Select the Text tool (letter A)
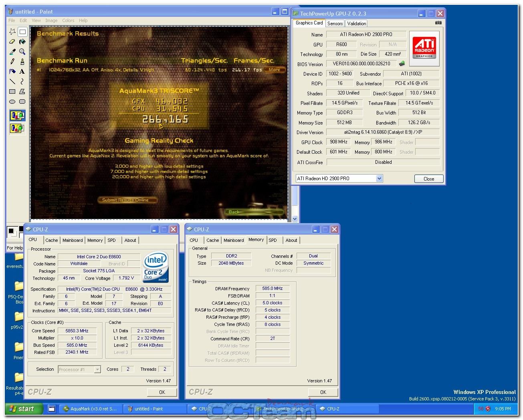This screenshot has height=420, width=523. tap(22, 72)
